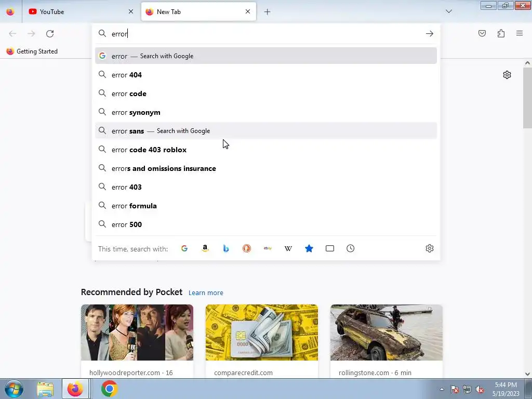This screenshot has height=399, width=532.
Task: Open search settings gear in dropdown
Action: pos(430,248)
